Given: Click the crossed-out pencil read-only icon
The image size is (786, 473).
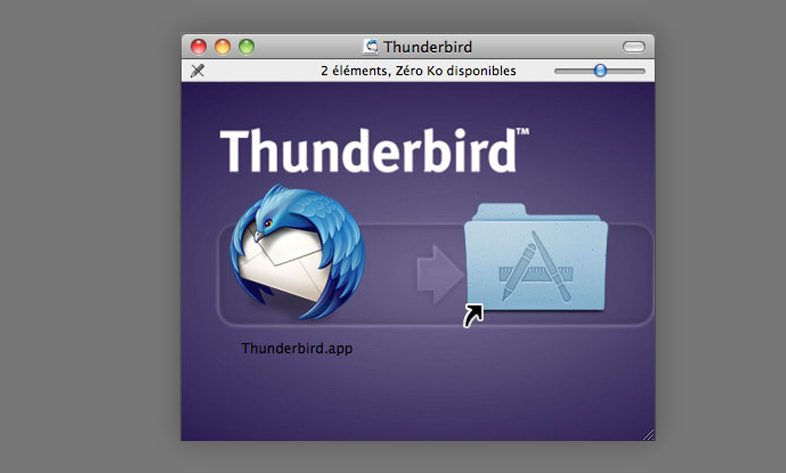Looking at the screenshot, I should click(x=198, y=71).
